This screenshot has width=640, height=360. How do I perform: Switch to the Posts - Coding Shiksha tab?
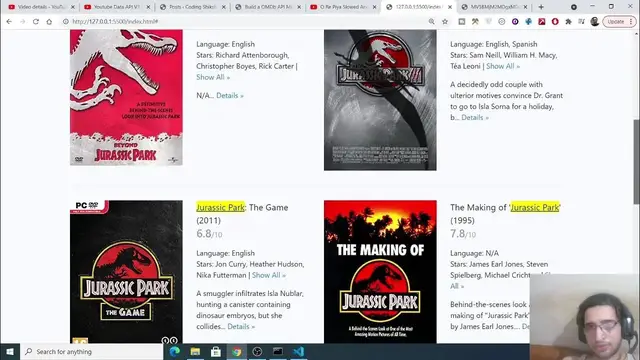tap(192, 7)
